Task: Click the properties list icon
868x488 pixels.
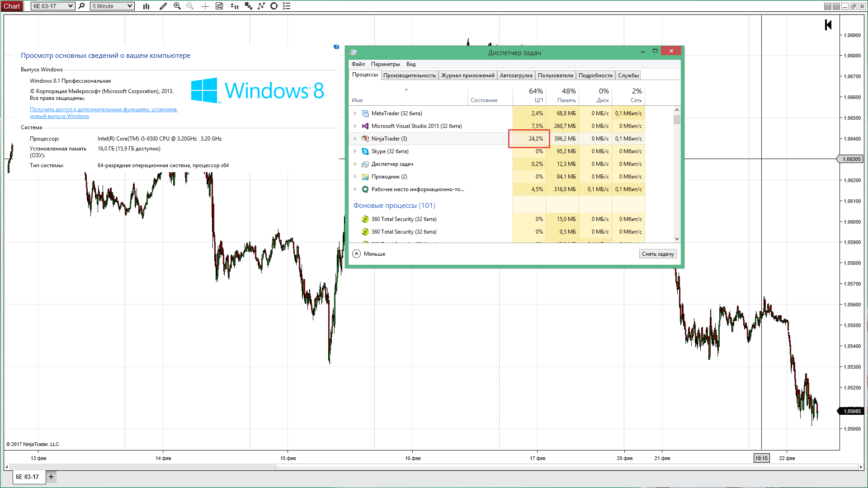Action: [287, 6]
